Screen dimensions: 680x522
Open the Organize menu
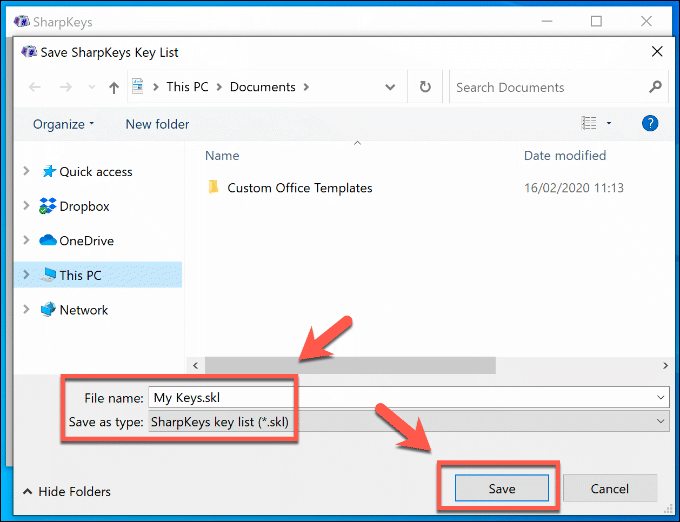tap(63, 124)
